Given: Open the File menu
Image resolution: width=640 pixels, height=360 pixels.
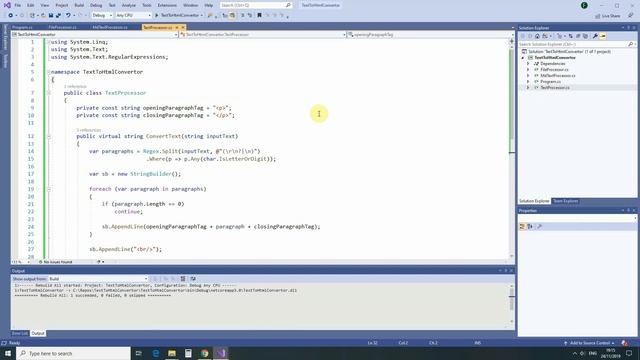Looking at the screenshot, I should click(x=18, y=5).
